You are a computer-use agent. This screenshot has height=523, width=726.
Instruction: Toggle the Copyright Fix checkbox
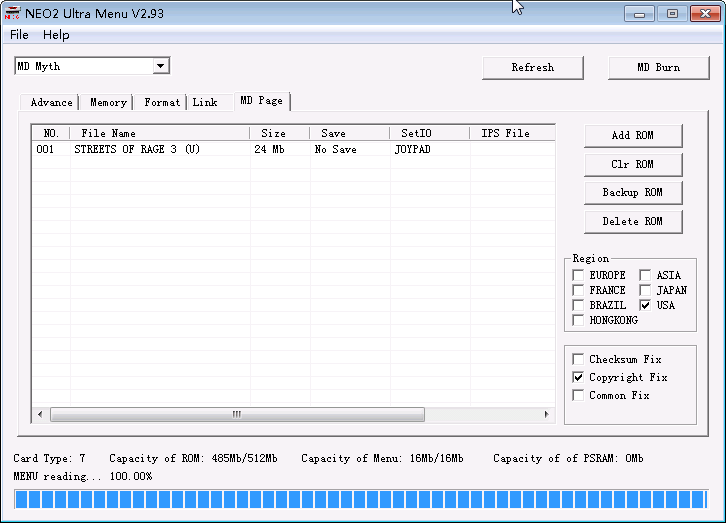coord(578,378)
